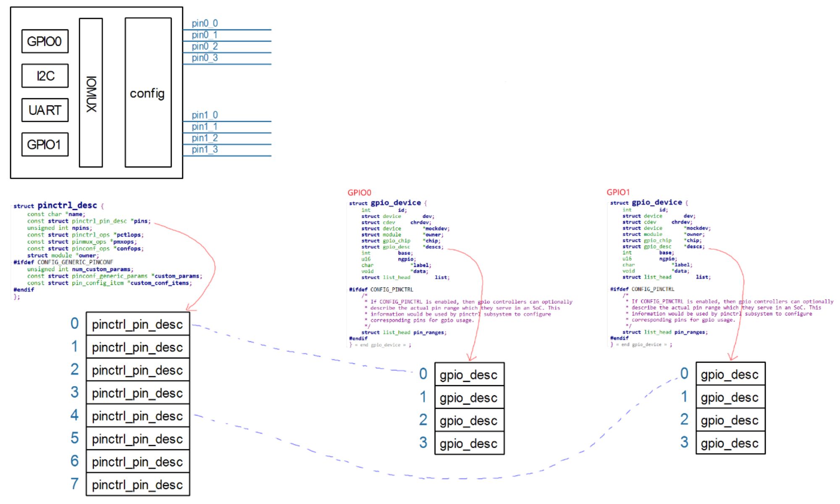Click the '*confops;' member line
This screenshot has height=504, width=840.
pos(85,248)
